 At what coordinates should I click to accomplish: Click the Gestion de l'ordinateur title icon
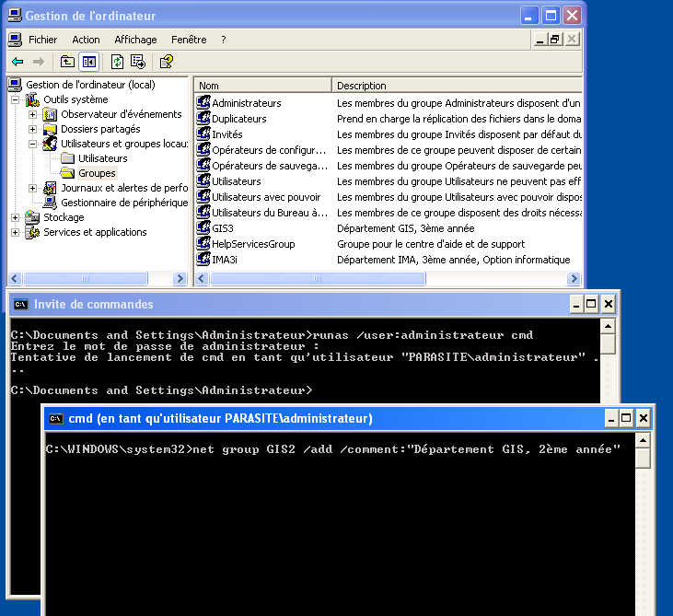point(15,16)
